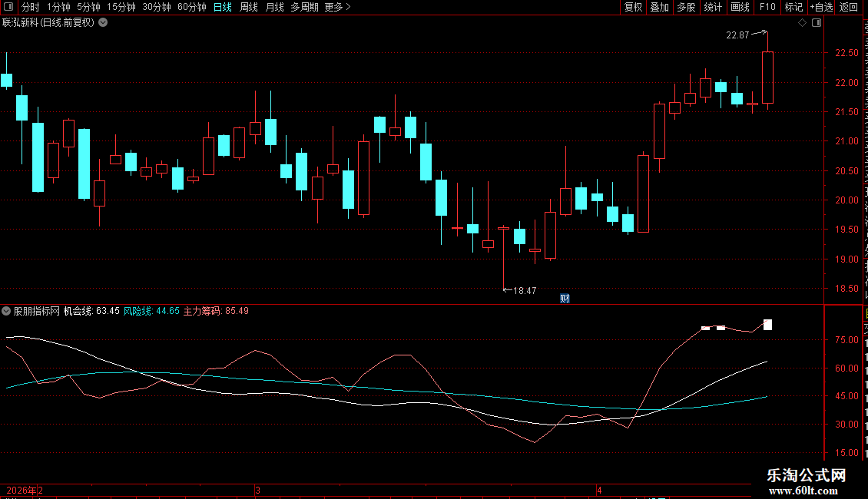The image size is (868, 499).
Task: Click the 22.87 high price label
Action: pyautogui.click(x=737, y=35)
